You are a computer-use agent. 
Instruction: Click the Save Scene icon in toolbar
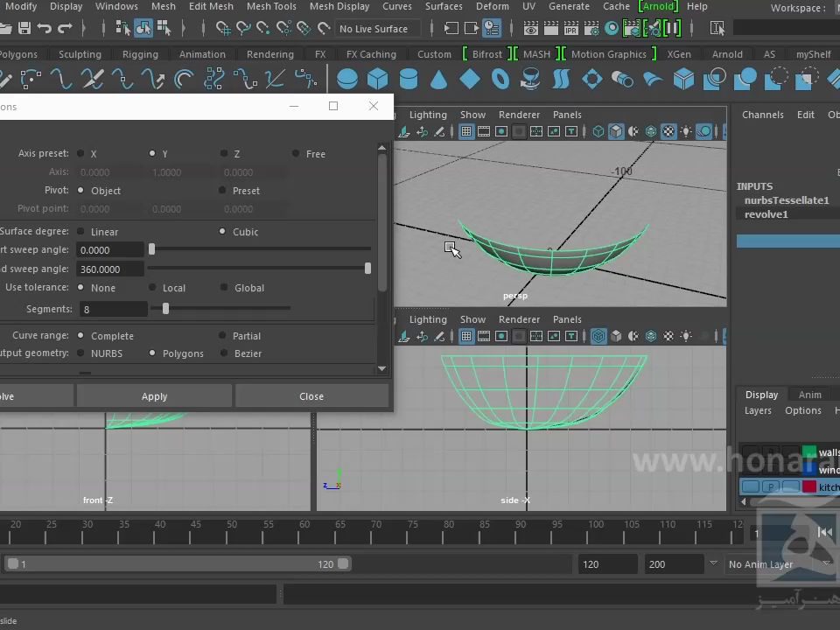point(24,28)
